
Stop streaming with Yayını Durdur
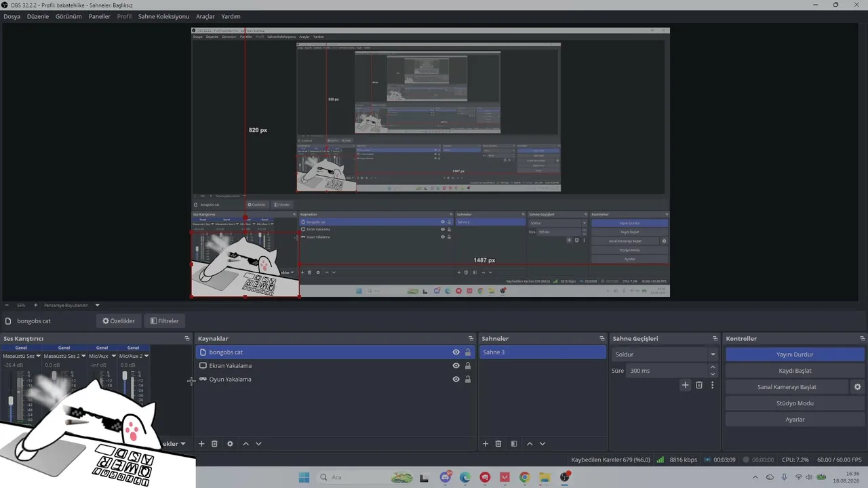(x=795, y=354)
